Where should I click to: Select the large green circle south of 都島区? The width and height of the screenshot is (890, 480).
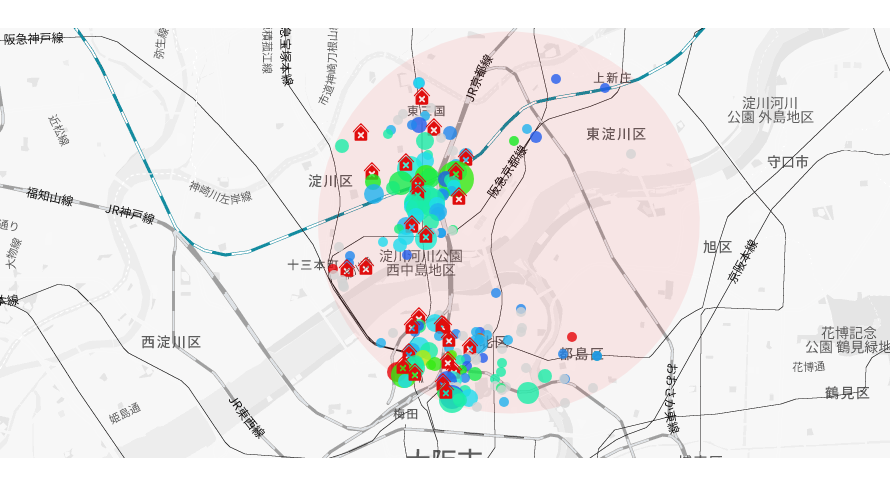coord(528,393)
